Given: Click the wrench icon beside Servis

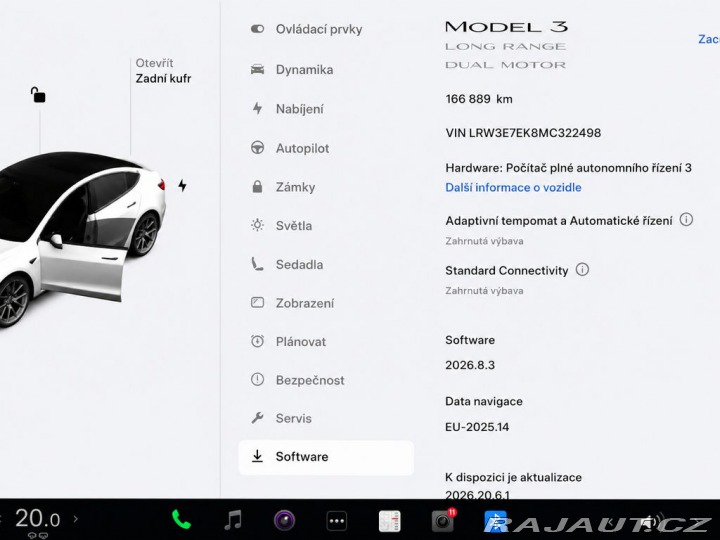Looking at the screenshot, I should coord(257,418).
